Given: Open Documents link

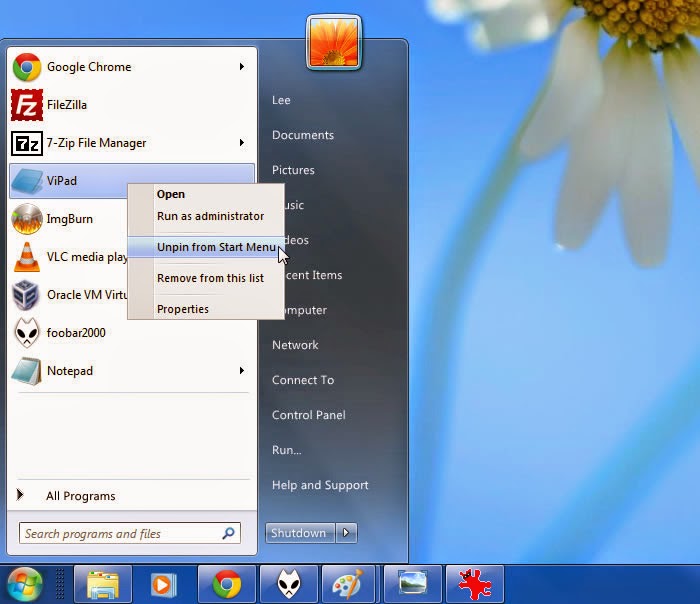Looking at the screenshot, I should tap(303, 135).
